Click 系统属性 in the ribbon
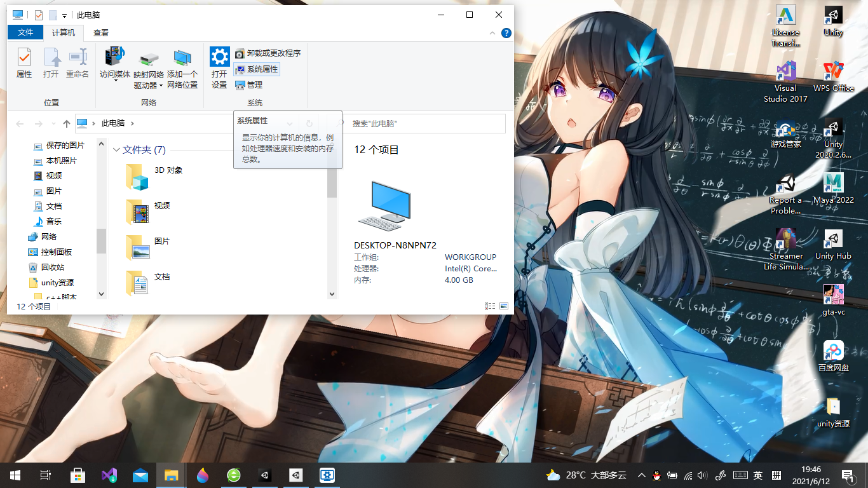The image size is (868, 488). tap(257, 69)
